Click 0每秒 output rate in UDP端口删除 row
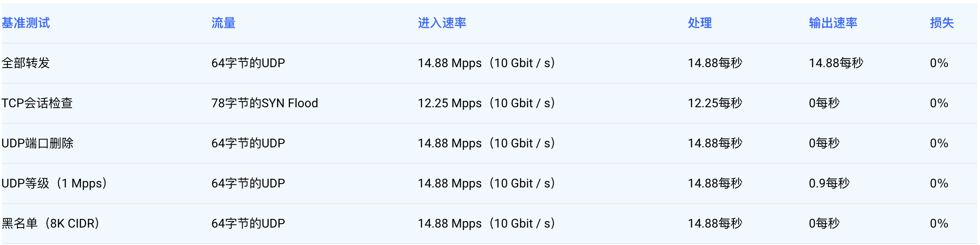The height and width of the screenshot is (245, 980). [x=824, y=143]
